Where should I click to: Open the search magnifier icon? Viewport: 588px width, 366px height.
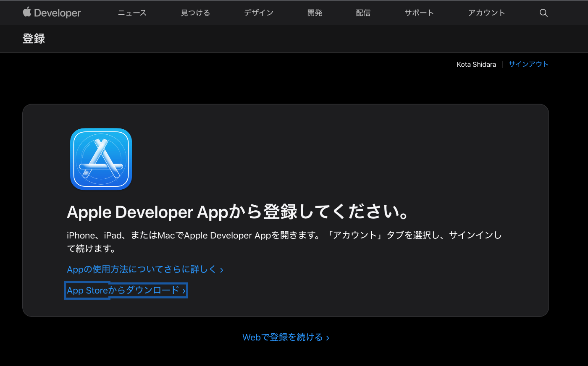[x=543, y=13]
